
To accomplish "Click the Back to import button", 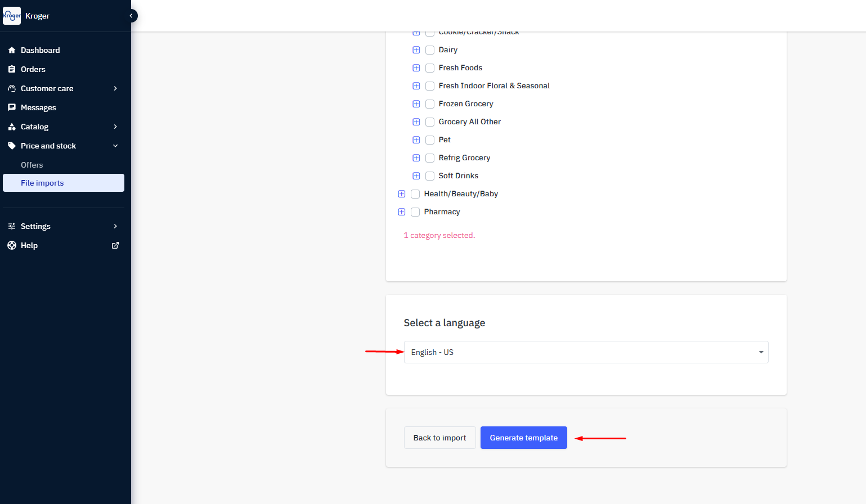I will click(439, 438).
